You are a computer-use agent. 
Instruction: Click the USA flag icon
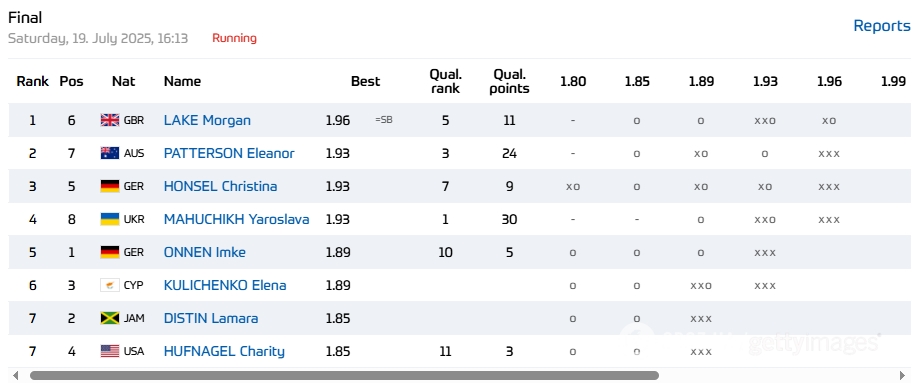(x=109, y=351)
